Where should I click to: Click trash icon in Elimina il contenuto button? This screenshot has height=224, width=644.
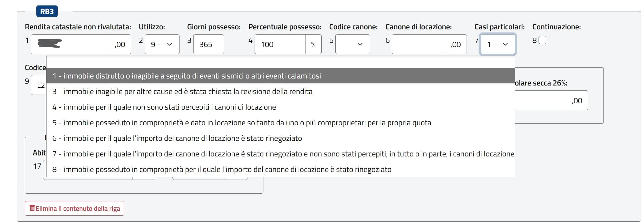point(32,208)
